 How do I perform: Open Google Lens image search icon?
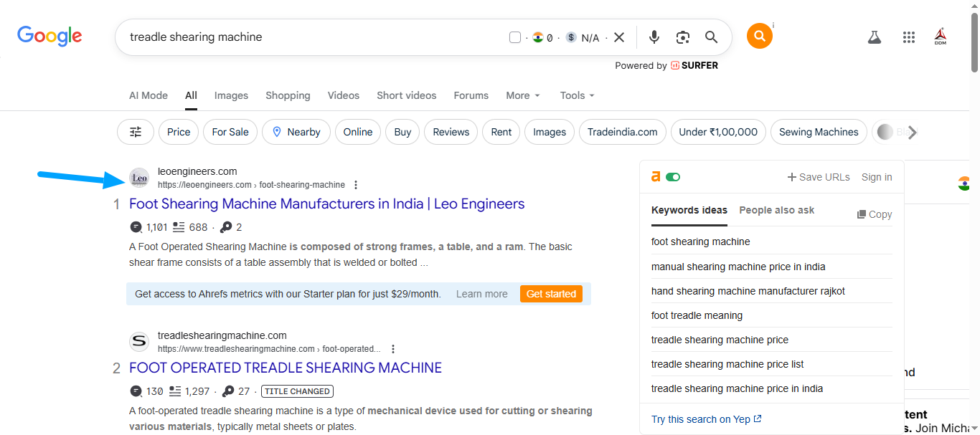[x=683, y=37]
